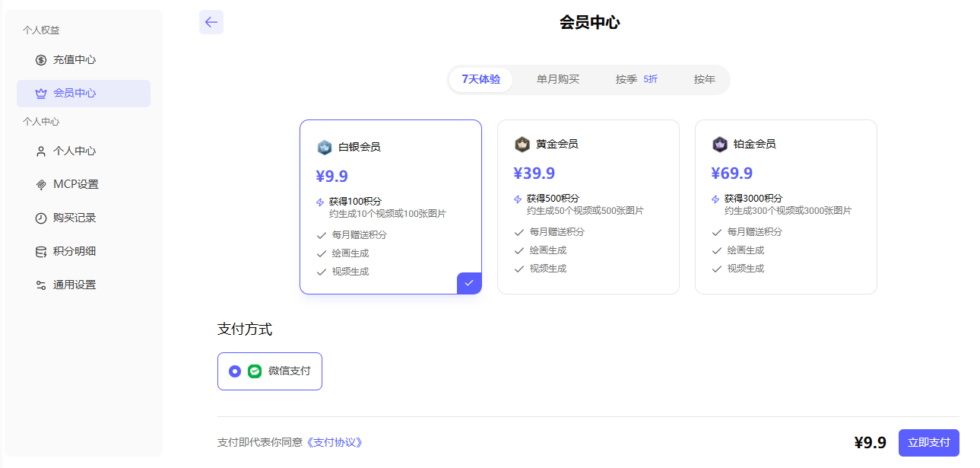The width and height of the screenshot is (980, 468).
Task: Click the back arrow at top left
Action: click(x=211, y=22)
